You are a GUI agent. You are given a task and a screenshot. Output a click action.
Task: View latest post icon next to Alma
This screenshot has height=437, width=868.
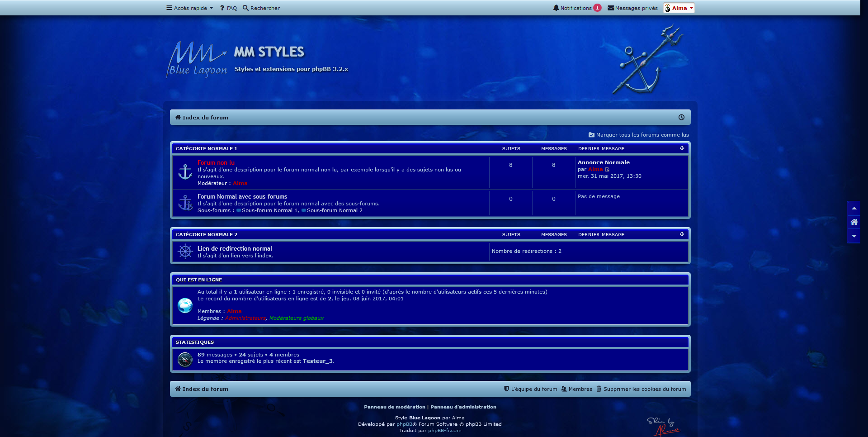click(x=607, y=170)
